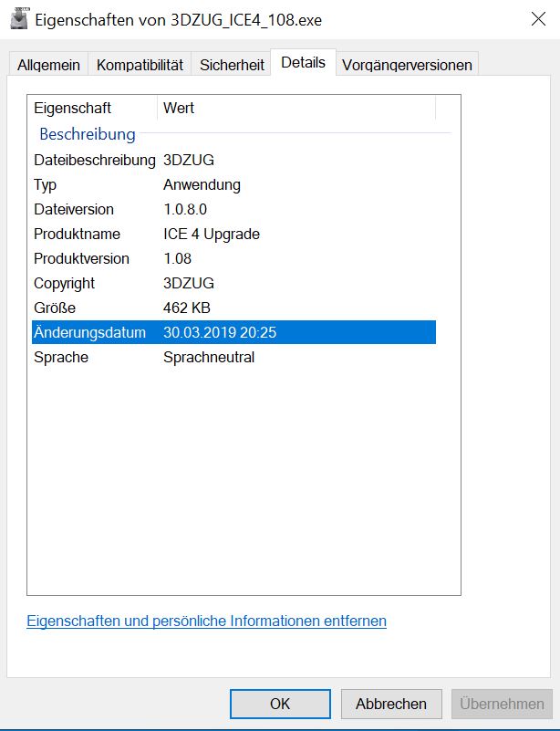The width and height of the screenshot is (560, 731).
Task: Collapse the Beschreibung group header
Action: tap(87, 134)
